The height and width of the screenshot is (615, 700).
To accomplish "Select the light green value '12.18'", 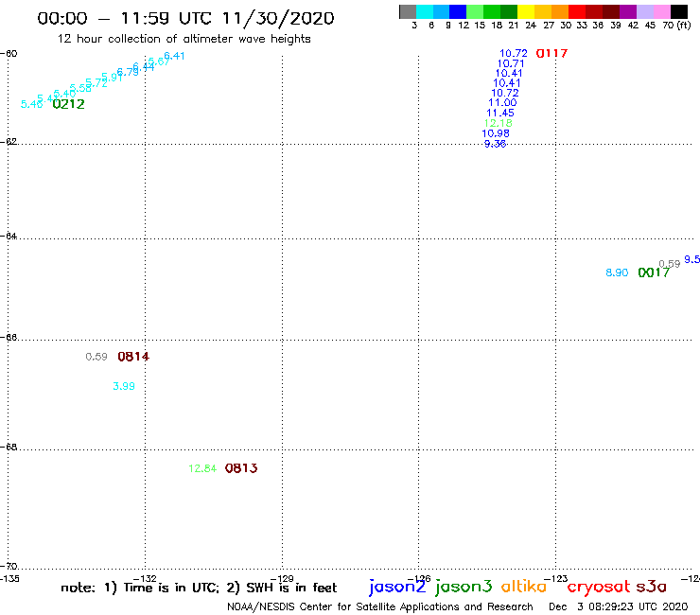I will [x=499, y=123].
